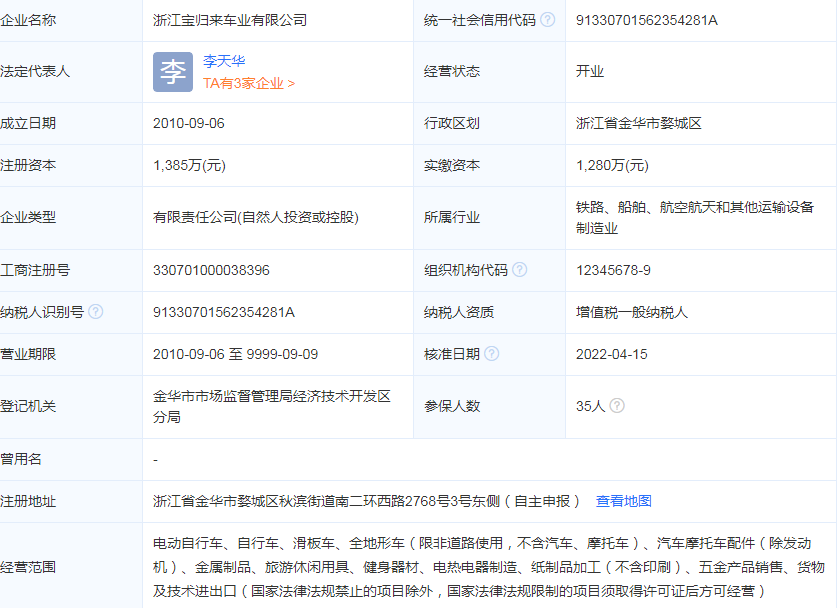Click establishment date 2010-09-06
The image size is (838, 608).
[189, 123]
